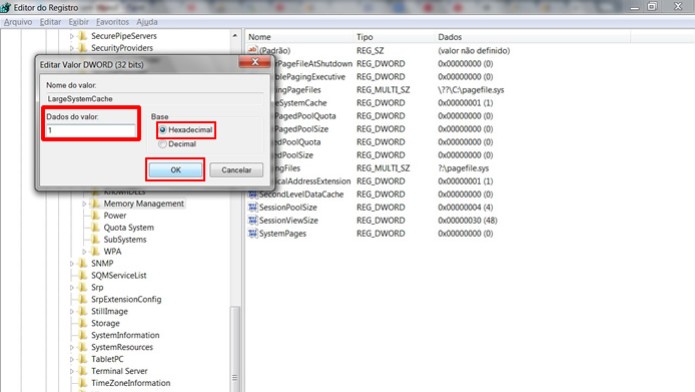Click the SecurityProviders folder icon
The width and height of the screenshot is (695, 392).
[83, 48]
